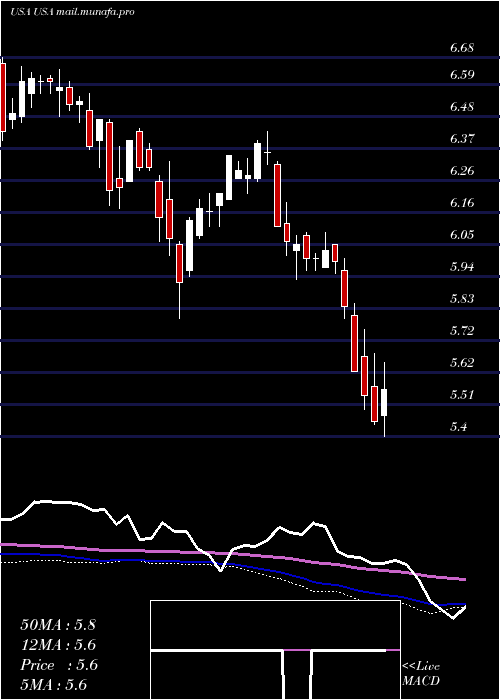The image size is (500, 700).
Task: Click the 5.4 price axis label
Action: [458, 427]
